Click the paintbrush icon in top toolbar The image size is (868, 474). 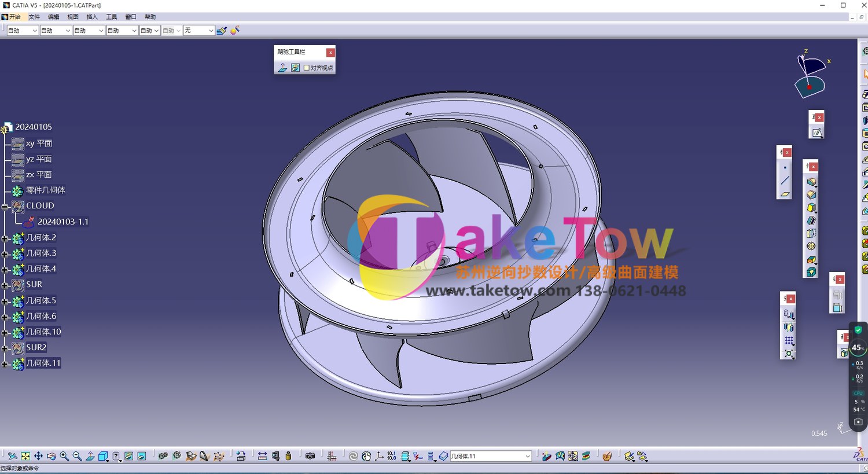(x=222, y=31)
